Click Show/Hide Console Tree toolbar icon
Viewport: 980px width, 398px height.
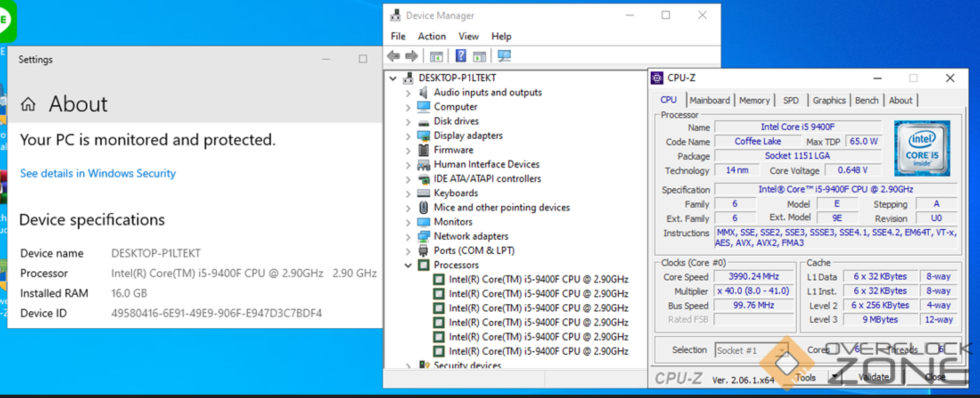[x=436, y=57]
